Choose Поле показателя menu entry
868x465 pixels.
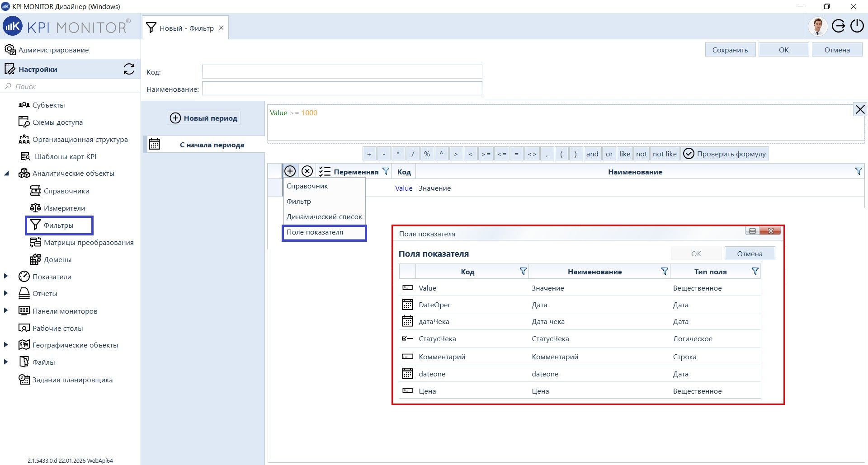[x=324, y=232]
